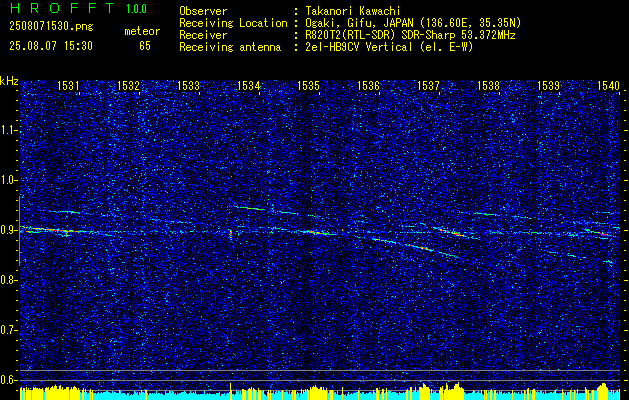Click the 1538 time marker

pyautogui.click(x=489, y=85)
